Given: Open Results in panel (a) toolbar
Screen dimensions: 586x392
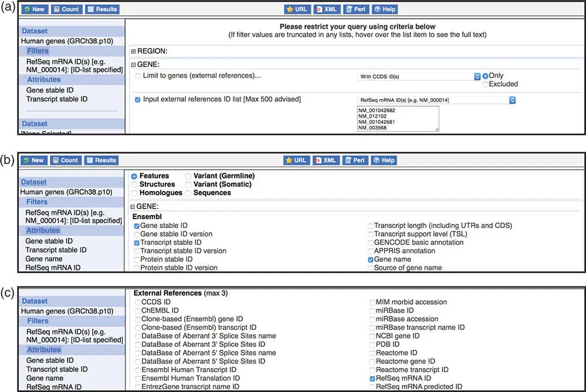Looking at the screenshot, I should click(x=101, y=9).
